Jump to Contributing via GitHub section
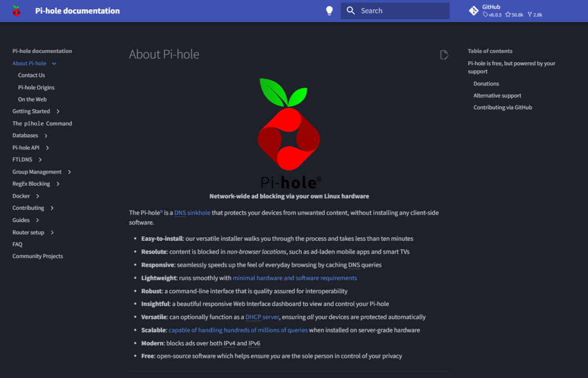Image resolution: width=588 pixels, height=378 pixels. 503,107
